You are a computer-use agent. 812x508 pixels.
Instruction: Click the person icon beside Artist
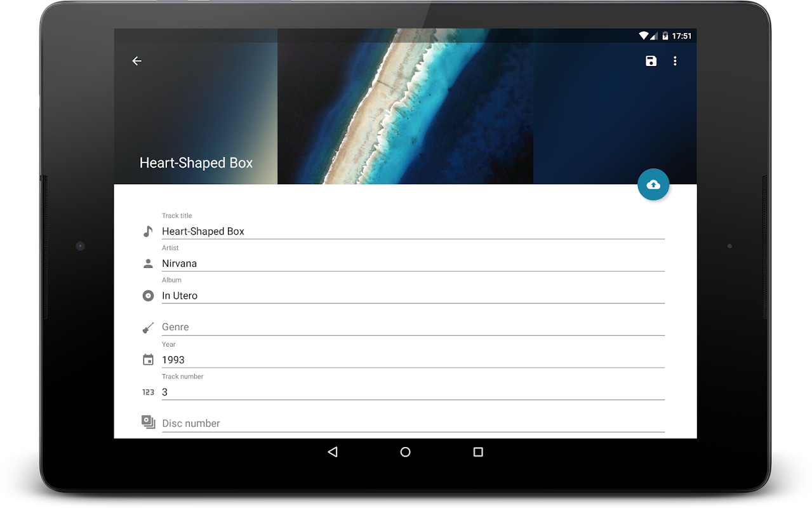pos(148,264)
